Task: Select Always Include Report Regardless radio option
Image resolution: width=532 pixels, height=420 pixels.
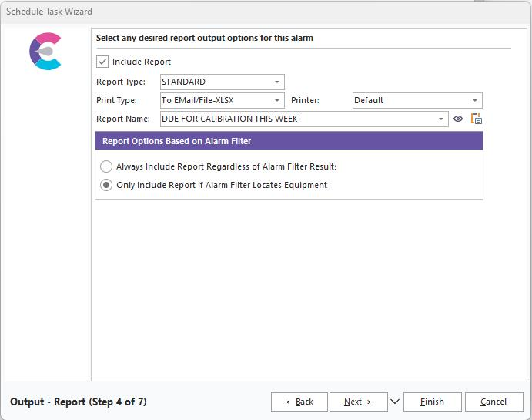Action: pyautogui.click(x=106, y=166)
